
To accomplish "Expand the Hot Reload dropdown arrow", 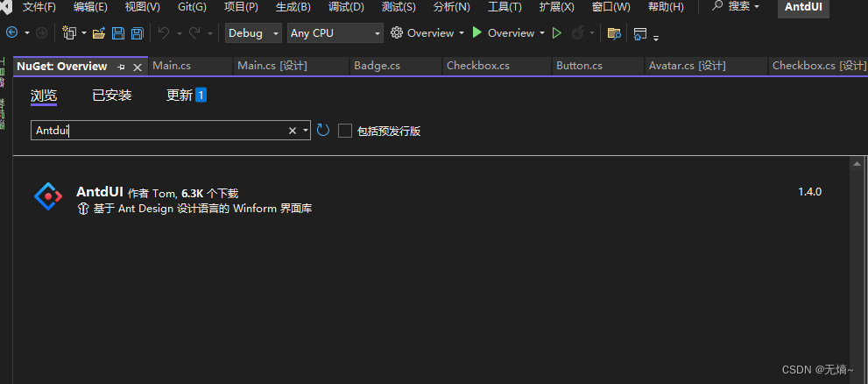I will [x=592, y=34].
